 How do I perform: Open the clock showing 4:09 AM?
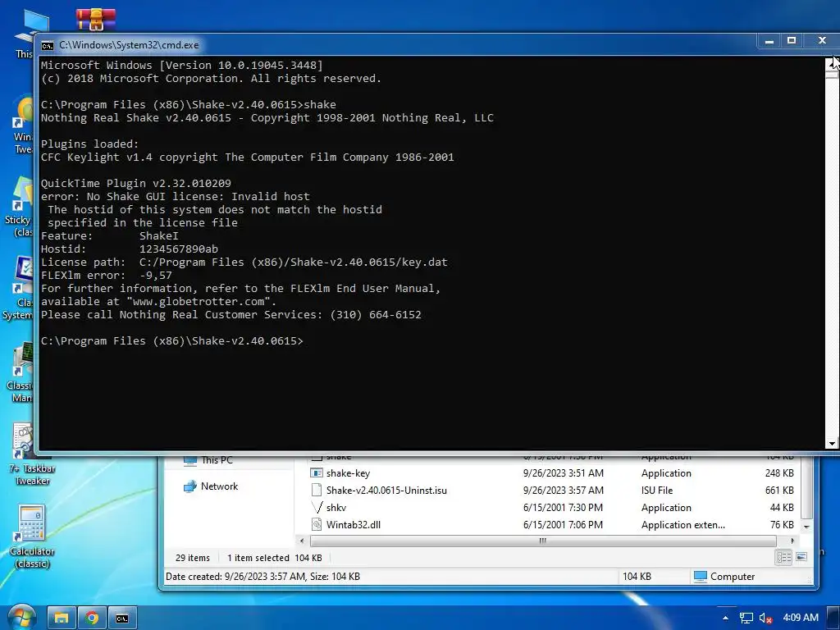click(x=801, y=618)
